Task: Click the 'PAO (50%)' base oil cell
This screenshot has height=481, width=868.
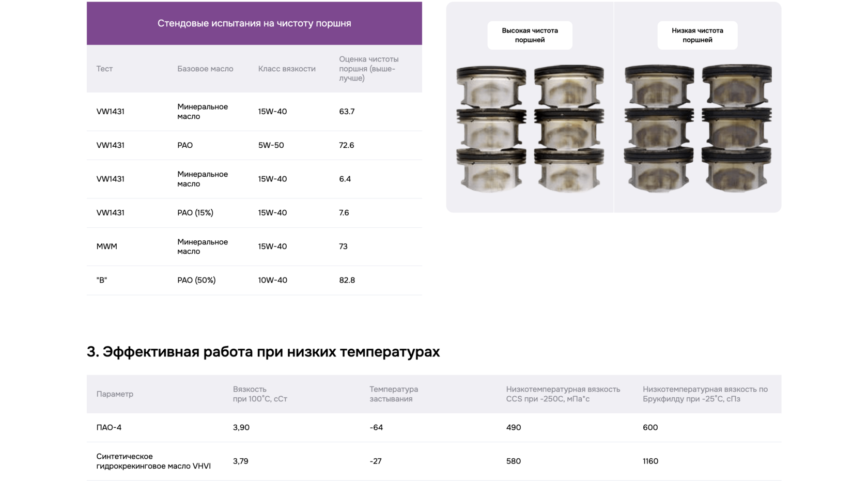Action: coord(196,280)
